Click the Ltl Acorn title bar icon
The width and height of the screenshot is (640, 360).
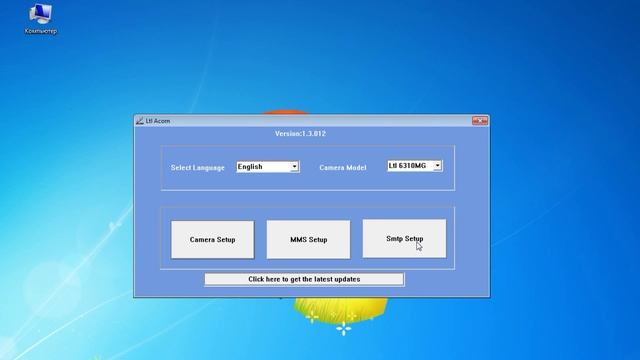point(140,121)
